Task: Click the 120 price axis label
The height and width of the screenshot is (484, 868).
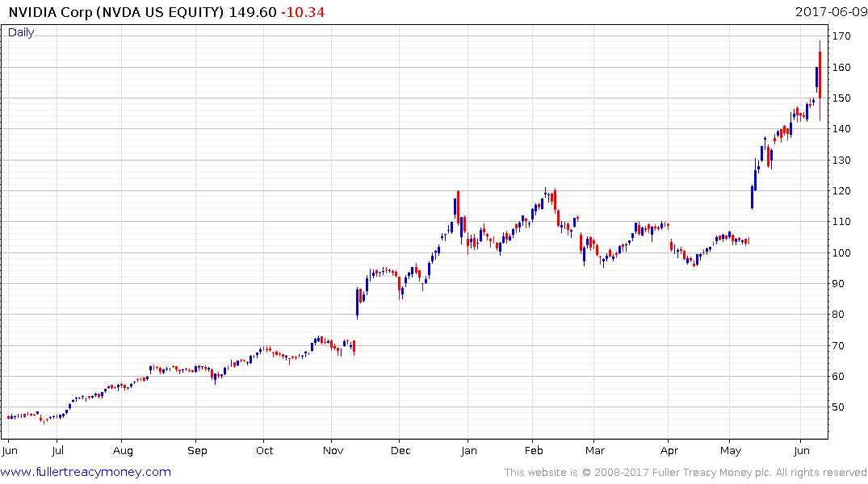Action: [841, 191]
